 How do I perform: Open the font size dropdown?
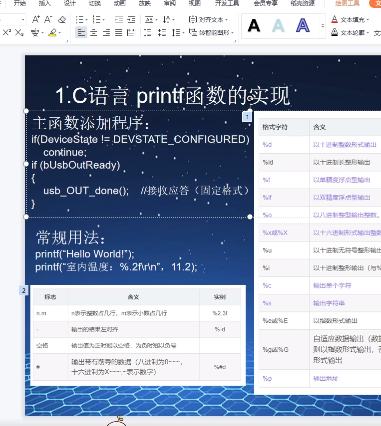(23, 20)
